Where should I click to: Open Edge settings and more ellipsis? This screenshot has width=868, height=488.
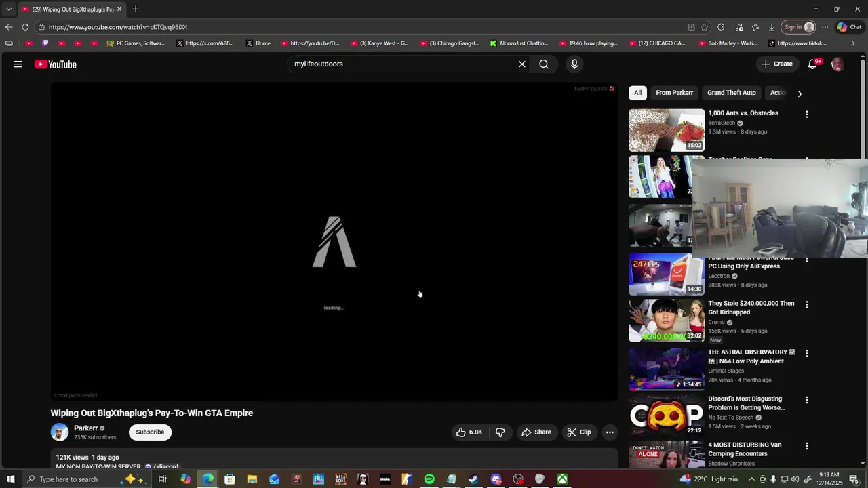point(825,27)
